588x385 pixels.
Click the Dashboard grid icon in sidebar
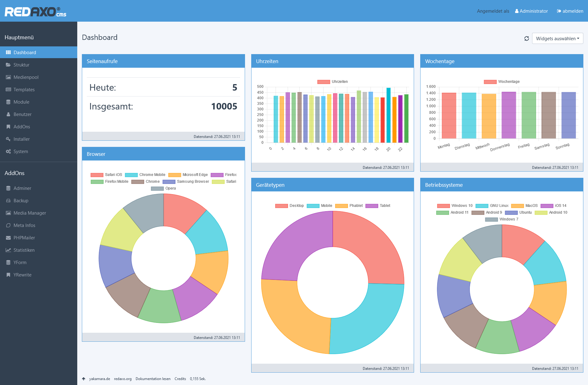[x=8, y=53]
